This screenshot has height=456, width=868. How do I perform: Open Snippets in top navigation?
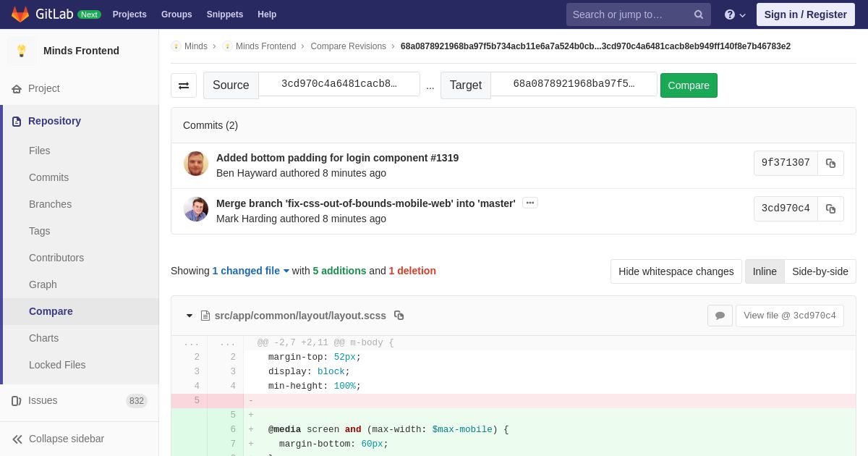click(225, 14)
